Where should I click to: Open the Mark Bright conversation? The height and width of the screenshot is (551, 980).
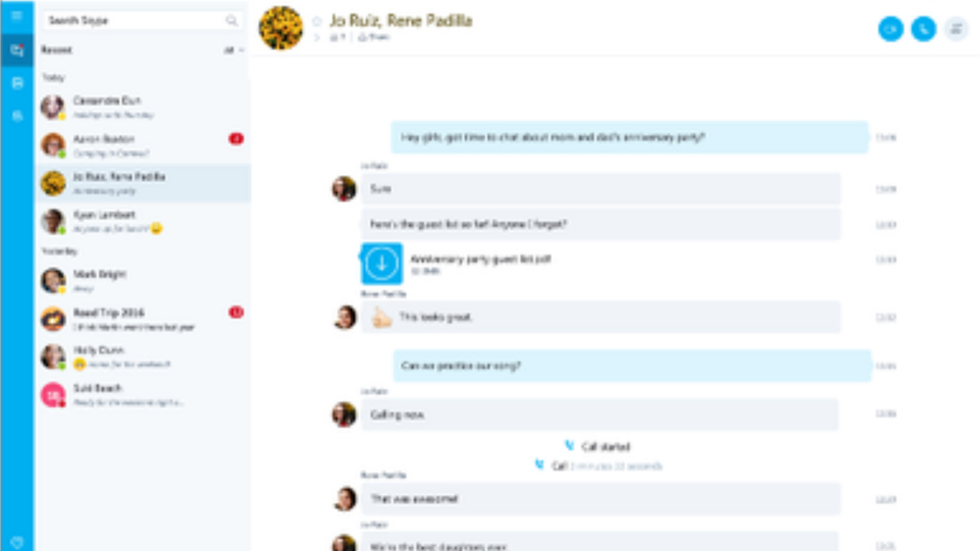tap(143, 281)
